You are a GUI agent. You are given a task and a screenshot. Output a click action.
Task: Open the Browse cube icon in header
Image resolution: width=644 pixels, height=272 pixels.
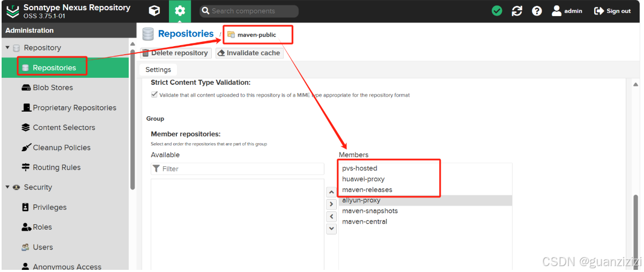click(154, 11)
